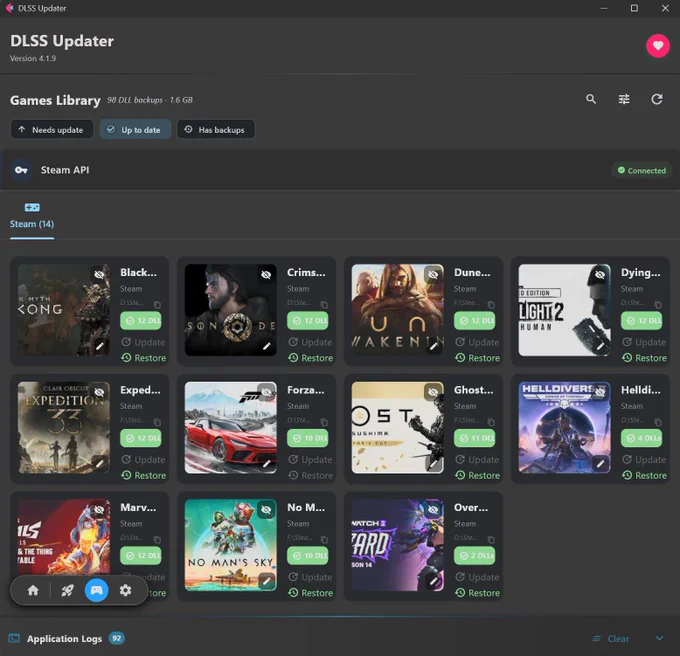680x656 pixels.
Task: Select the gamepad Games page in nav bar
Action: pos(96,590)
